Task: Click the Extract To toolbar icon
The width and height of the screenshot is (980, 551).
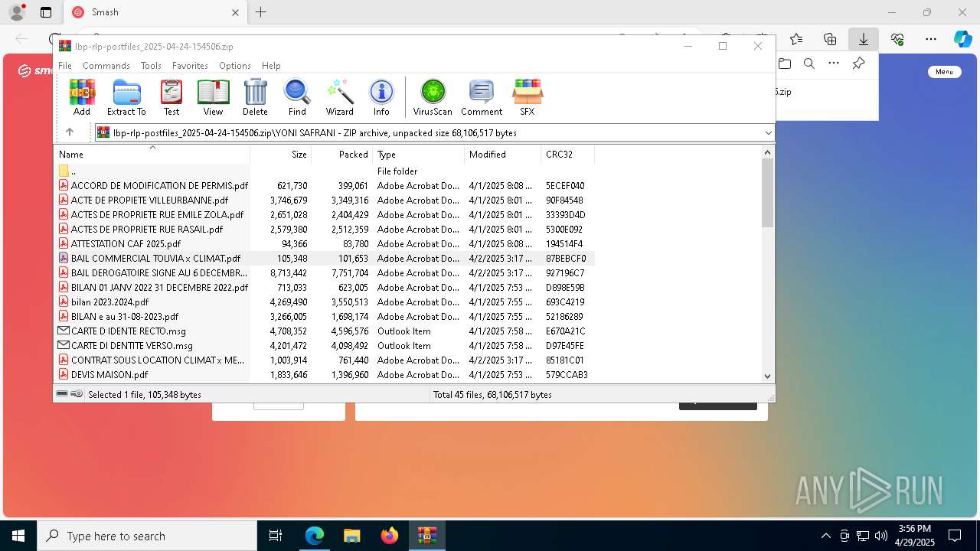Action: (126, 97)
